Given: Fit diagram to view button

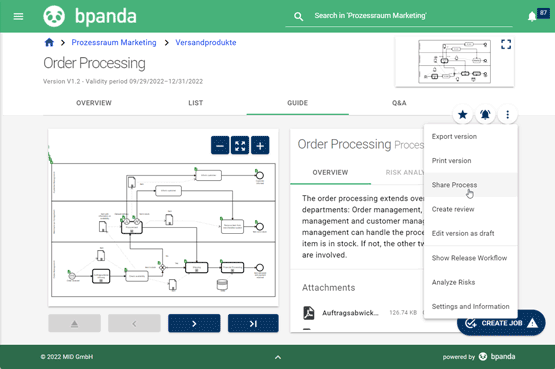Looking at the screenshot, I should coord(240,145).
